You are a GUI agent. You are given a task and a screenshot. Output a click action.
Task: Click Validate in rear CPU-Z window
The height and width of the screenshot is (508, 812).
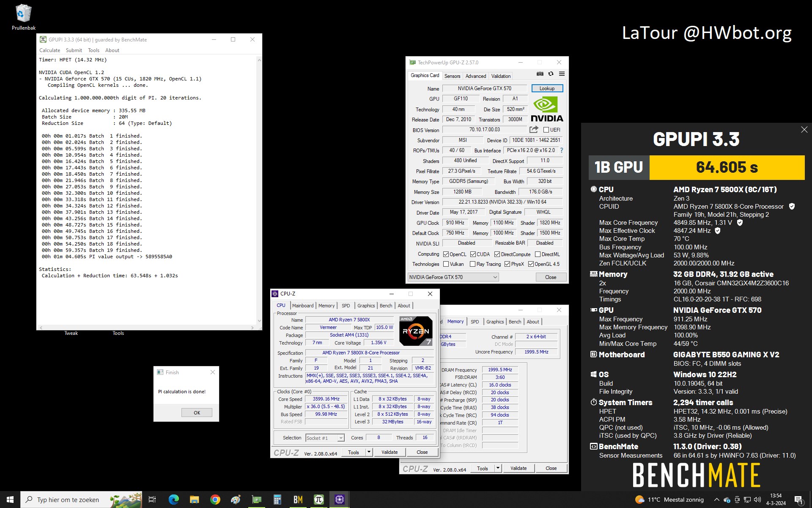tap(518, 468)
